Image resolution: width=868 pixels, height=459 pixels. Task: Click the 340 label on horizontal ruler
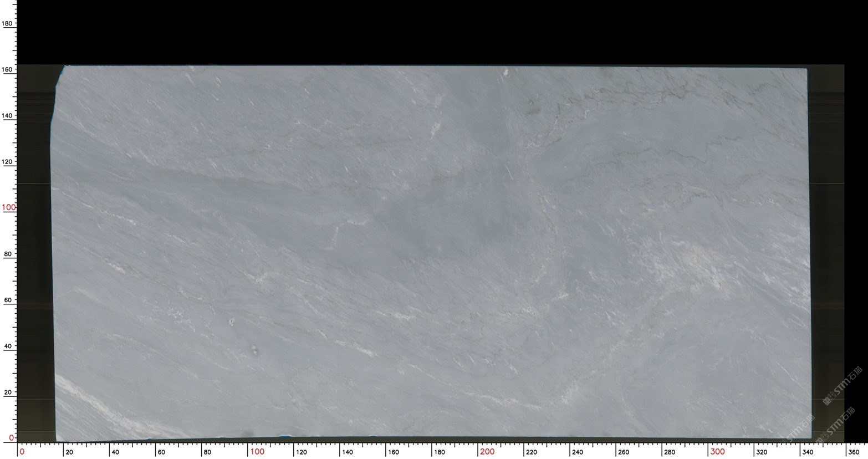(x=808, y=452)
